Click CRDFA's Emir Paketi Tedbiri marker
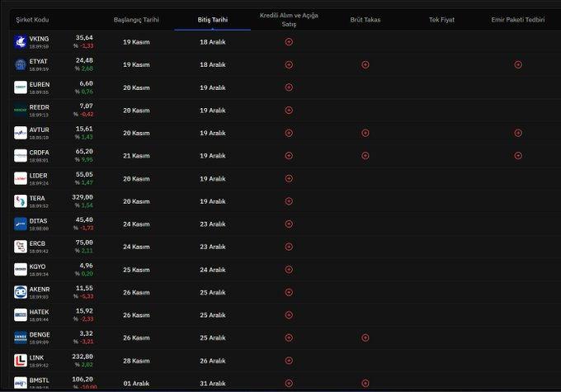Viewport: 561px width, 392px height. click(x=518, y=156)
